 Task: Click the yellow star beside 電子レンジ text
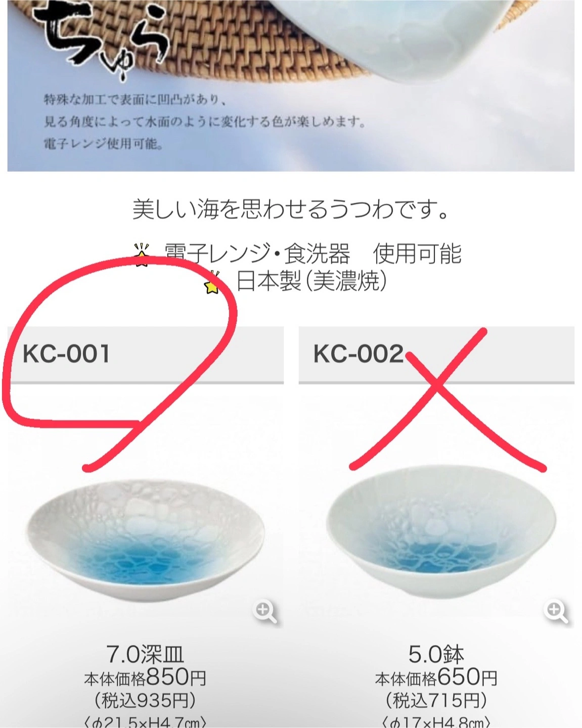pyautogui.click(x=143, y=255)
